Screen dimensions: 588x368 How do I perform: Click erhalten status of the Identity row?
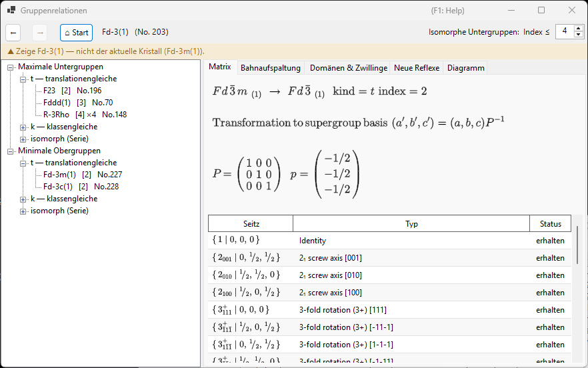pyautogui.click(x=550, y=241)
